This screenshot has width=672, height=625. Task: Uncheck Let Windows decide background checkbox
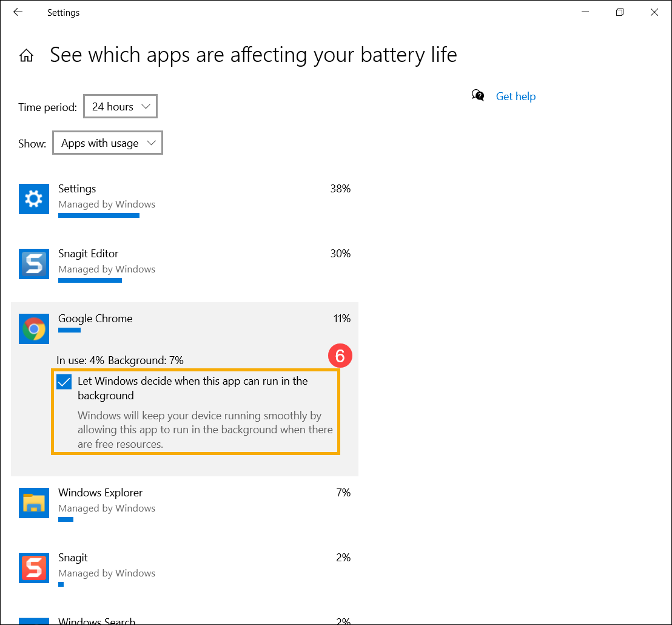click(x=64, y=382)
